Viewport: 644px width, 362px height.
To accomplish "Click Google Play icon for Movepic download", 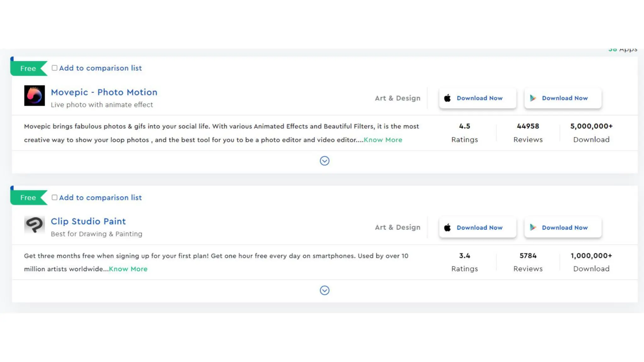I will [x=533, y=98].
